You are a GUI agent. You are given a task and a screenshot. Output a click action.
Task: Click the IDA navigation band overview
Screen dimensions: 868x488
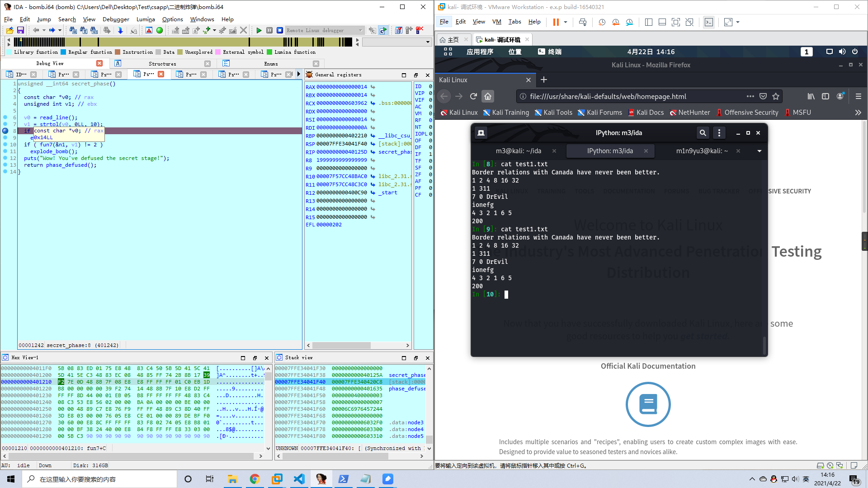pos(181,42)
